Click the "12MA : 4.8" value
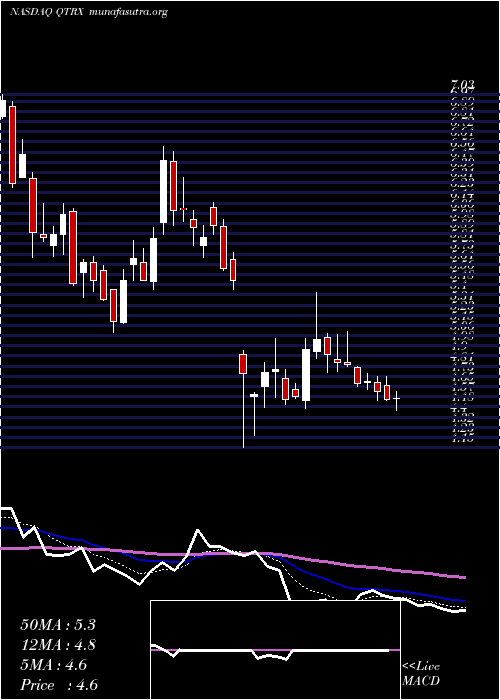 58,645
